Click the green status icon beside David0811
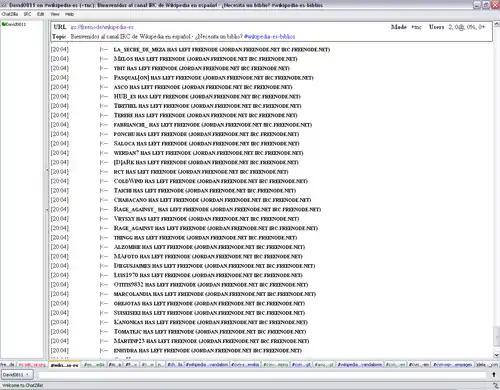This screenshot has height=390, width=500. click(x=4, y=24)
